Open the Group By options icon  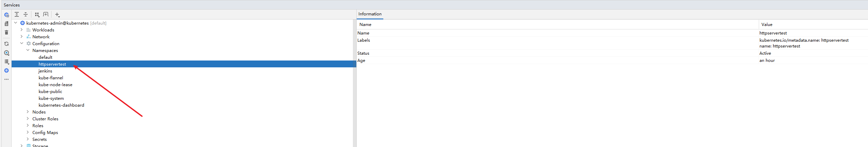point(37,14)
